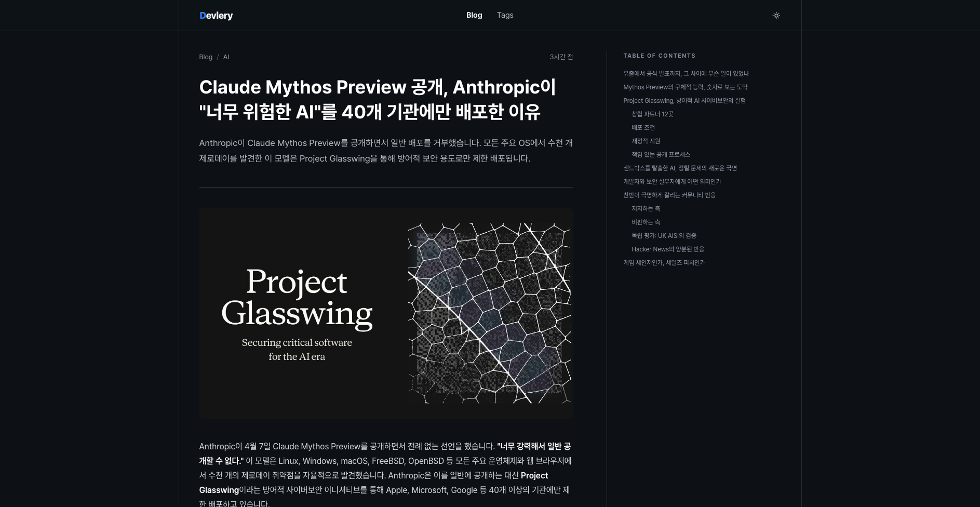This screenshot has height=507, width=980.
Task: Toggle the light/dark theme sun icon
Action: click(x=776, y=16)
